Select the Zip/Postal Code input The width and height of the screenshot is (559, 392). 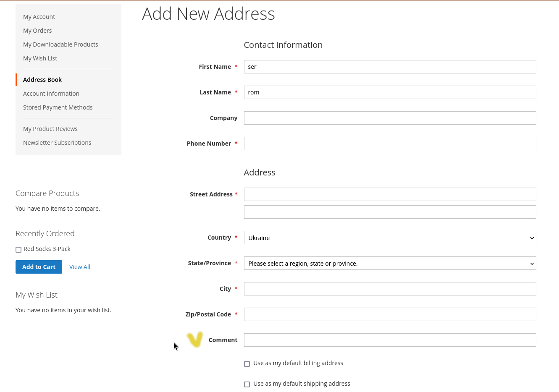point(389,314)
